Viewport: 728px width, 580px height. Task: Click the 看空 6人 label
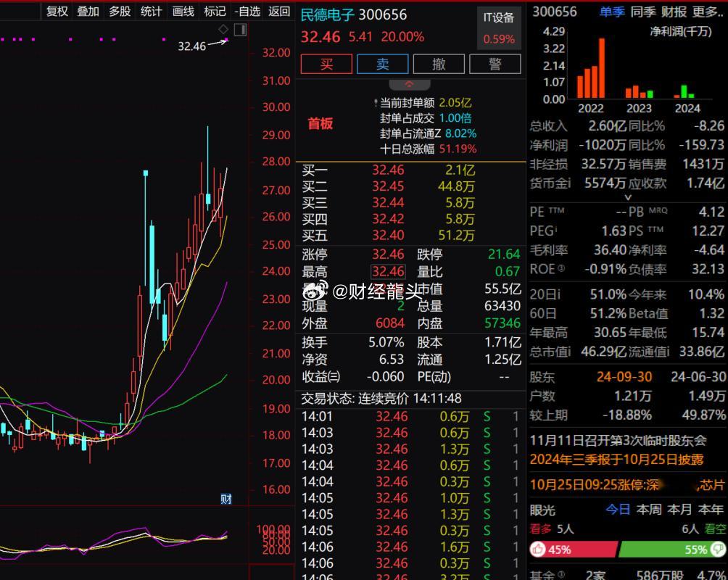(x=704, y=529)
